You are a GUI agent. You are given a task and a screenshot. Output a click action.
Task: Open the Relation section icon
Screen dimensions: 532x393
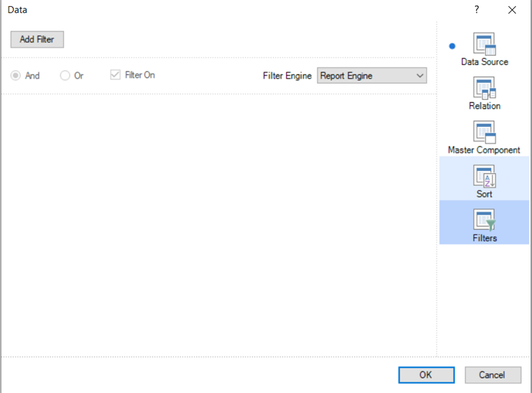click(x=484, y=88)
